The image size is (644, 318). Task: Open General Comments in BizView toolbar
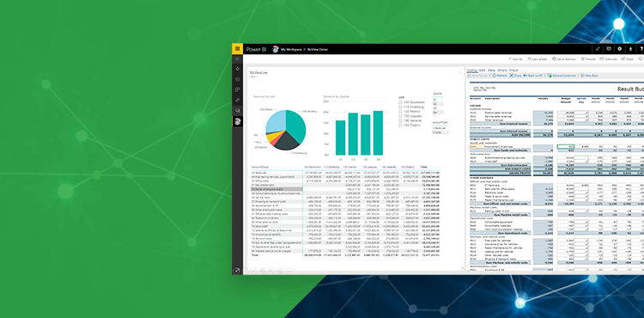pos(561,76)
